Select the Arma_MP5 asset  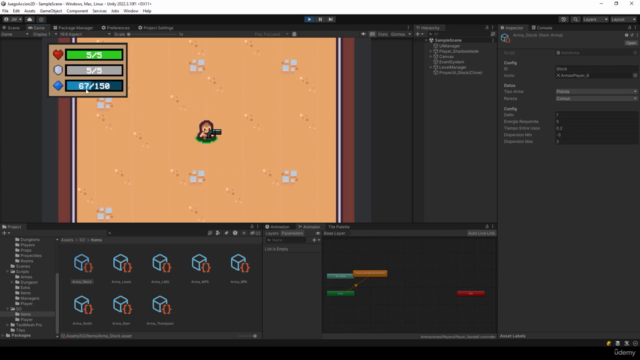pyautogui.click(x=200, y=268)
